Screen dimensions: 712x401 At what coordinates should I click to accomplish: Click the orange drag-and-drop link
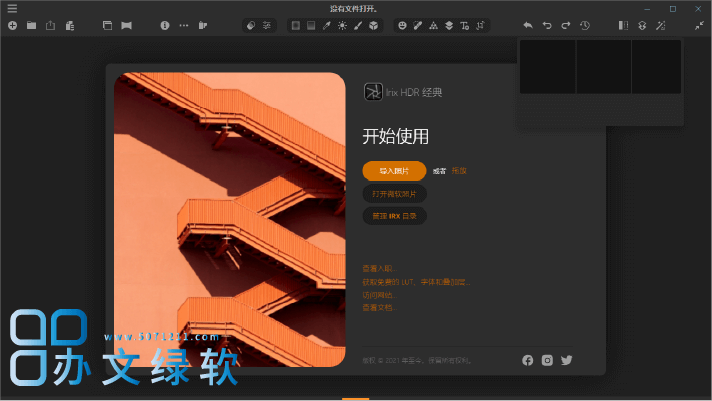pyautogui.click(x=459, y=171)
